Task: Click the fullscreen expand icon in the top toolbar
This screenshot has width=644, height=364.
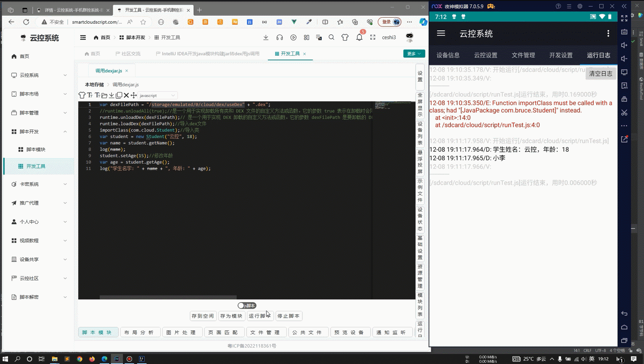Action: pos(373,37)
